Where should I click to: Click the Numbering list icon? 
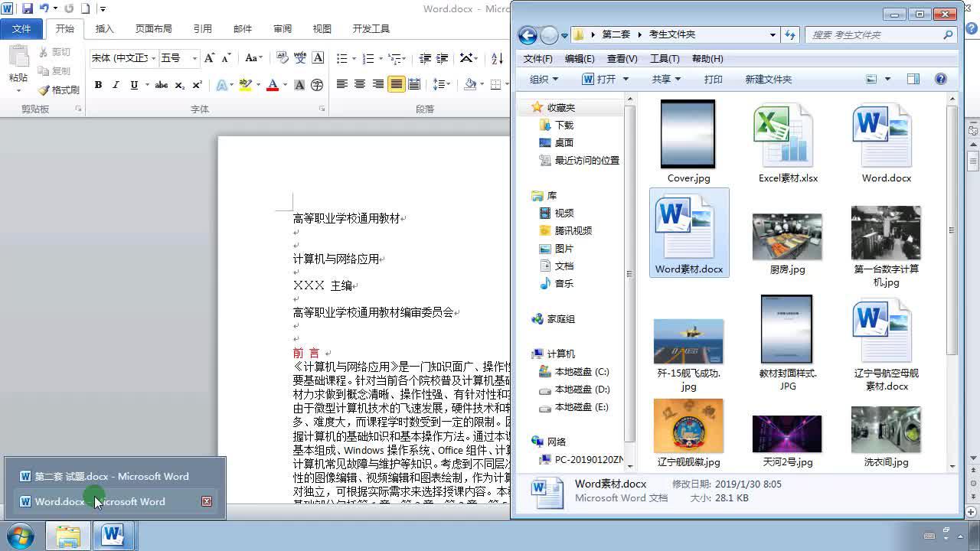tap(368, 58)
